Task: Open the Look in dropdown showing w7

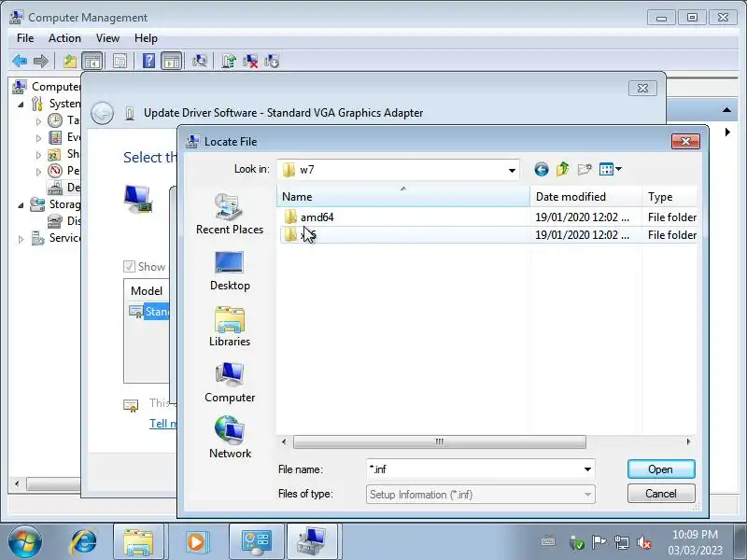Action: click(399, 170)
